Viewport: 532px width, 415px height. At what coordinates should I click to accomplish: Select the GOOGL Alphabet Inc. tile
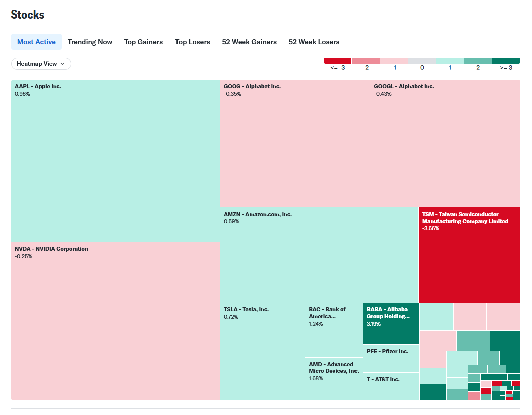445,143
